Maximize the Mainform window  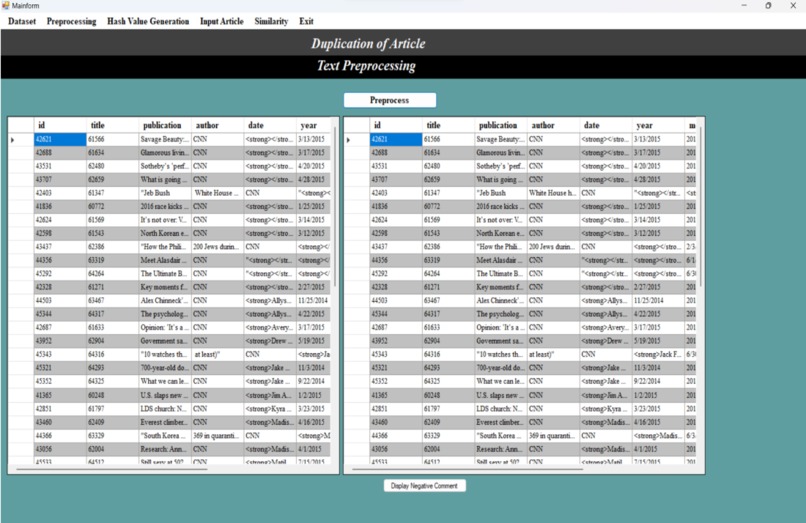pos(768,6)
